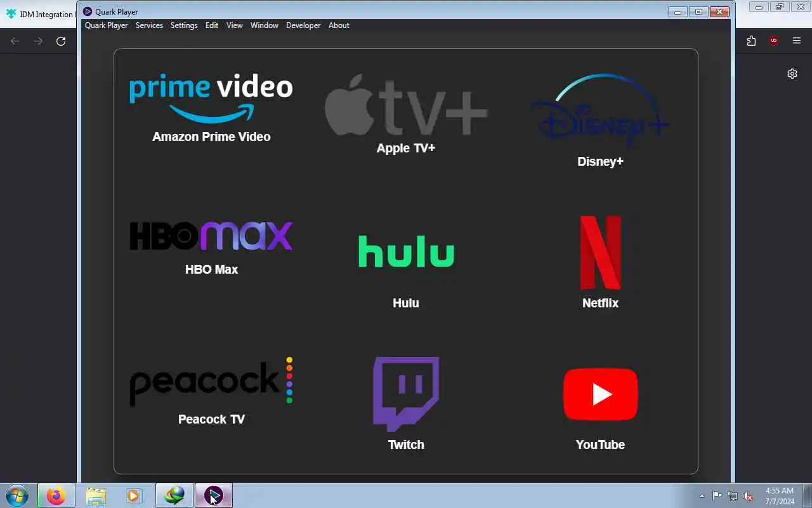
Task: Open the About menu
Action: click(339, 25)
